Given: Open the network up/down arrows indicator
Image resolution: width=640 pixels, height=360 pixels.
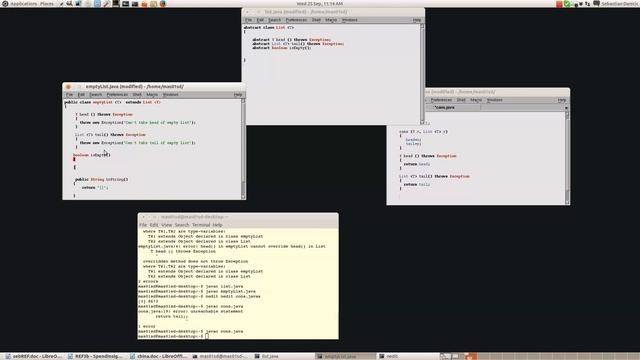Looking at the screenshot, I should [x=587, y=4].
